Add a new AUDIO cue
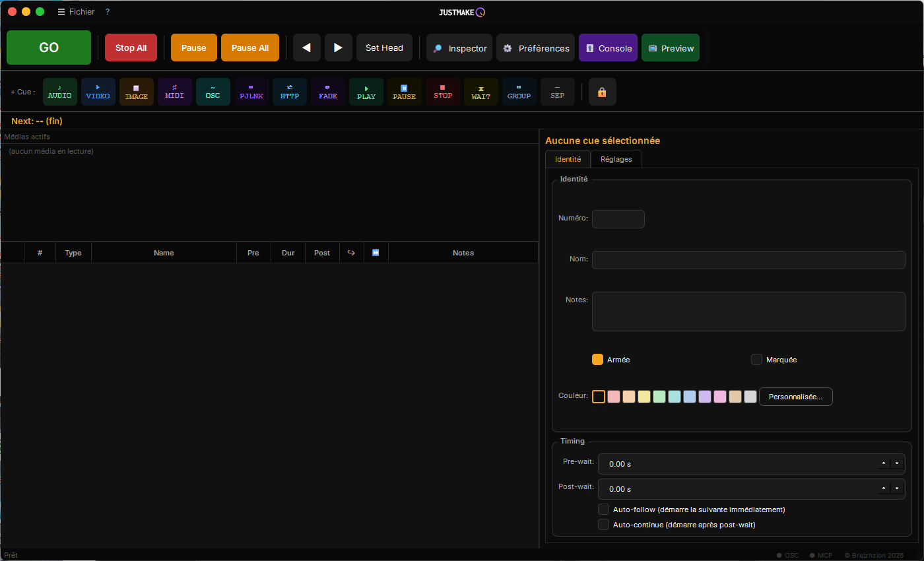 tap(60, 92)
